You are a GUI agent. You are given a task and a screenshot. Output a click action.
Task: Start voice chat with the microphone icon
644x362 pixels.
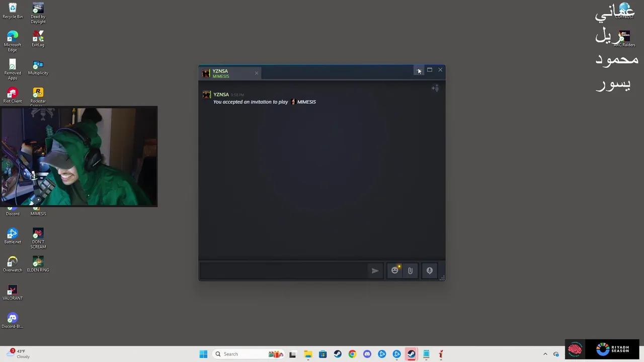click(430, 270)
